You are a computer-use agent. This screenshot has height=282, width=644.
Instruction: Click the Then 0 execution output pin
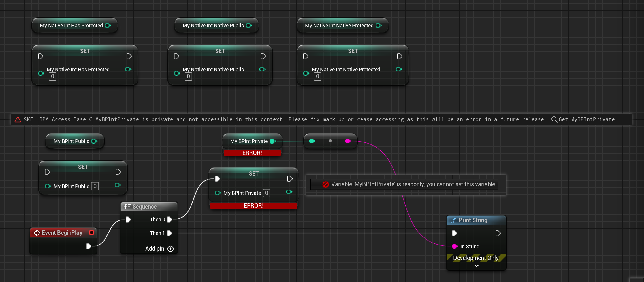point(170,220)
